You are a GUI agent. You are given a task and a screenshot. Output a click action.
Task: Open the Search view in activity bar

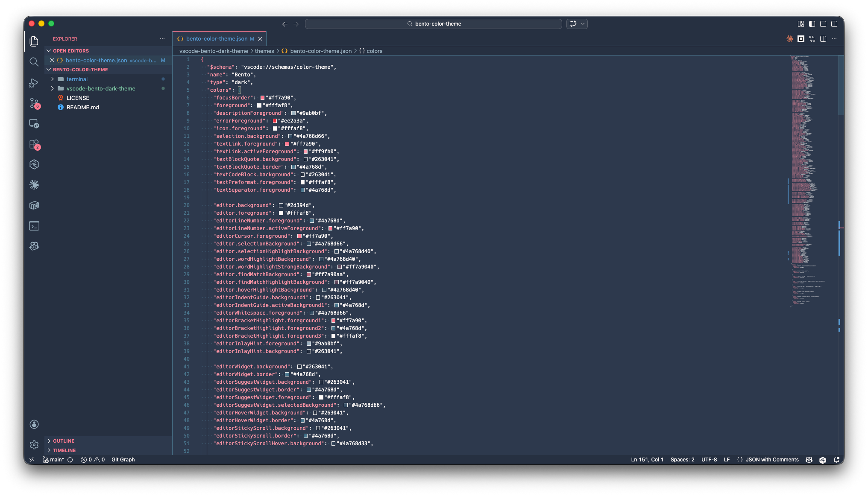(34, 62)
